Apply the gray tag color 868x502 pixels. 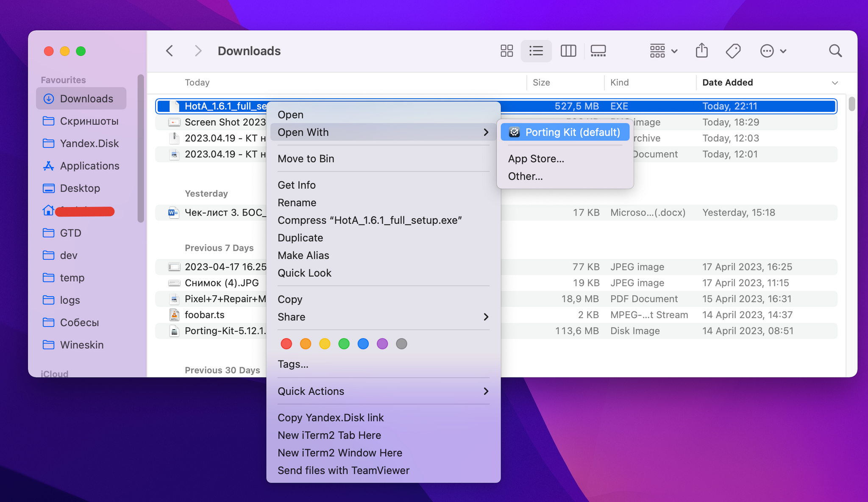point(401,344)
